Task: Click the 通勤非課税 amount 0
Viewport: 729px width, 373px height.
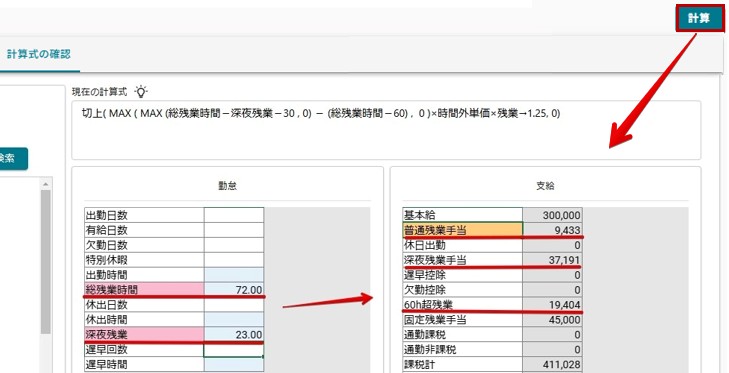Action: pos(552,349)
